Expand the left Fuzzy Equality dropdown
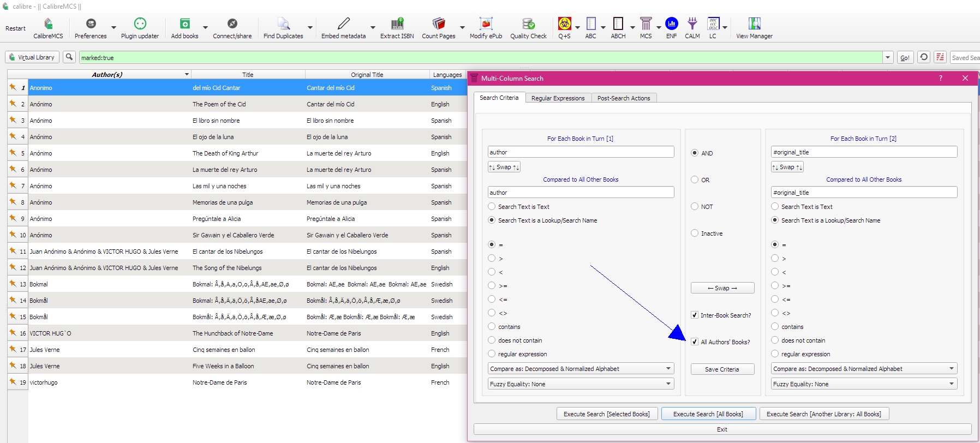The width and height of the screenshot is (980, 443). click(581, 384)
